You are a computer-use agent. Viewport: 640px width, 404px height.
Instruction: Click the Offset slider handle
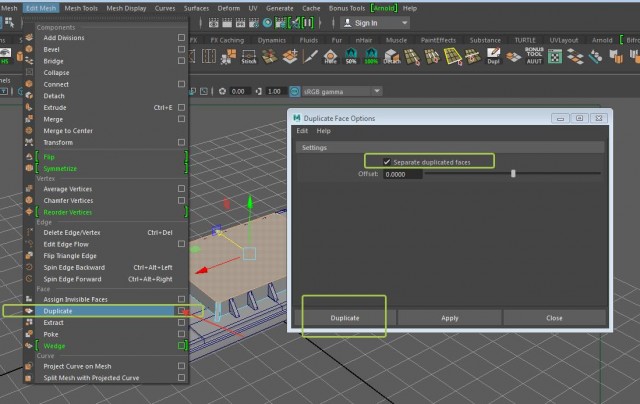[x=513, y=174]
